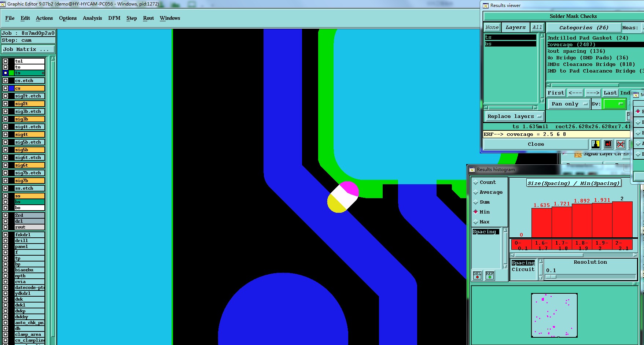Select the Max radio option
Screen dimensions: 644x345
click(x=476, y=222)
